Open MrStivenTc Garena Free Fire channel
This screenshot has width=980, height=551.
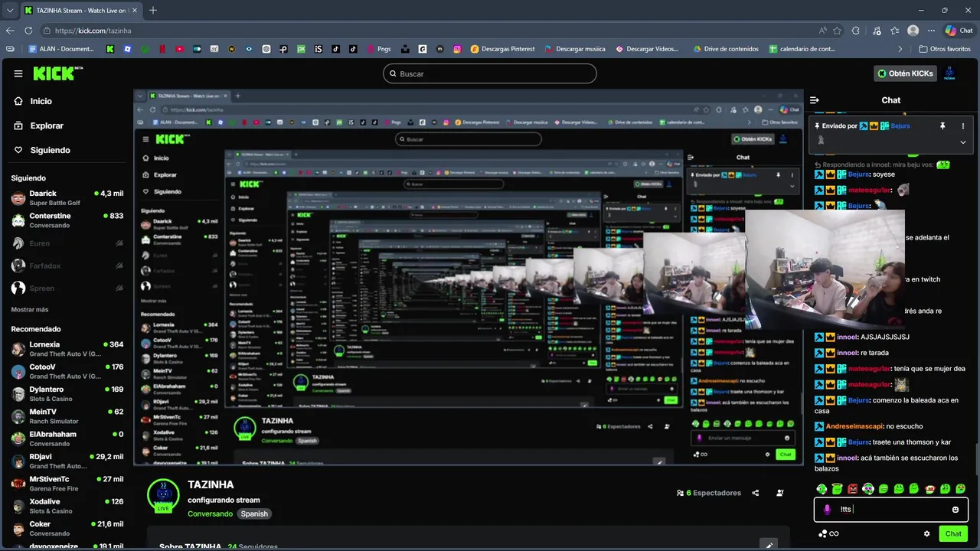click(x=67, y=484)
